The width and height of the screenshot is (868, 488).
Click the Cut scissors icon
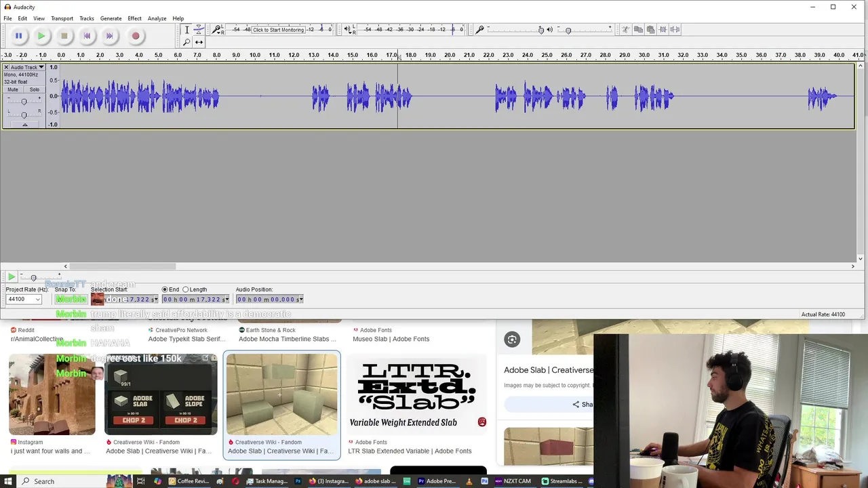625,30
